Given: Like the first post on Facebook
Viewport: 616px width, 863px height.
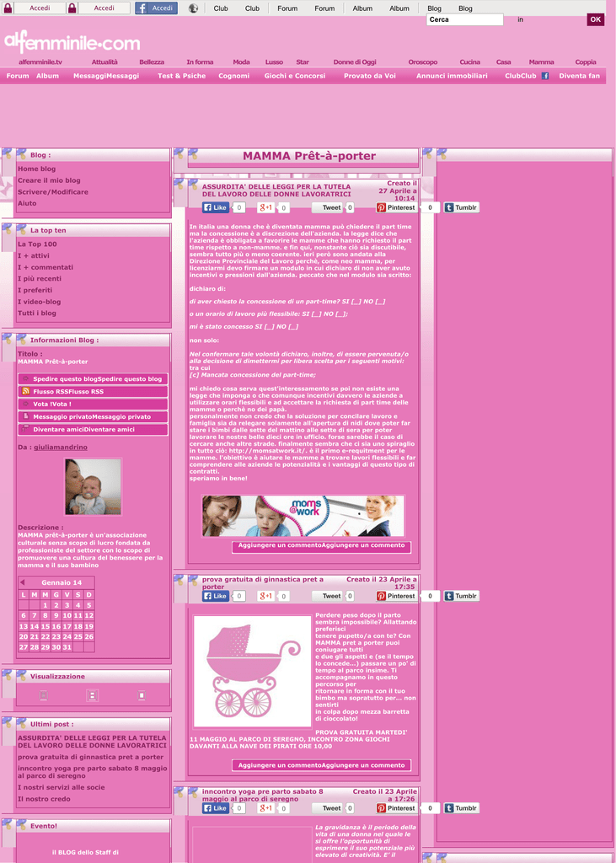Looking at the screenshot, I should pyautogui.click(x=215, y=207).
